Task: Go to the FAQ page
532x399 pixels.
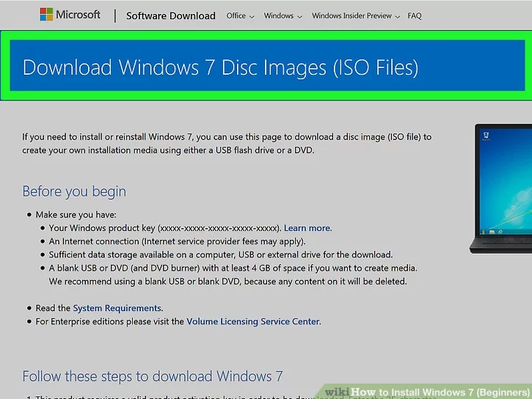Action: coord(415,16)
